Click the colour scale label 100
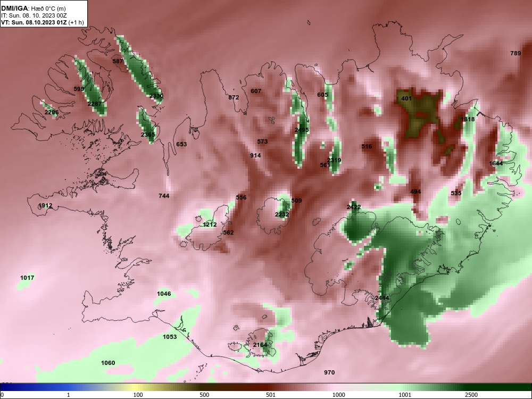 [x=138, y=395]
